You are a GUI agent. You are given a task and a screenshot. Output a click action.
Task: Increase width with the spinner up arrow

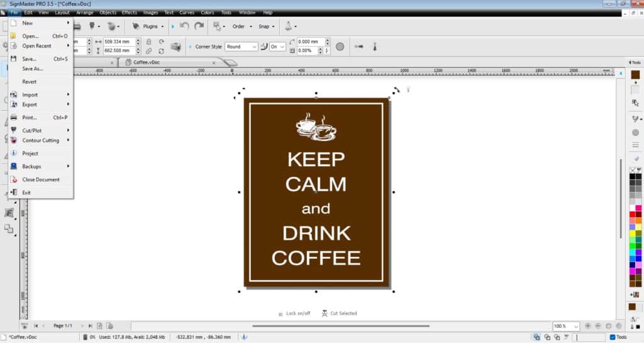[x=138, y=40]
